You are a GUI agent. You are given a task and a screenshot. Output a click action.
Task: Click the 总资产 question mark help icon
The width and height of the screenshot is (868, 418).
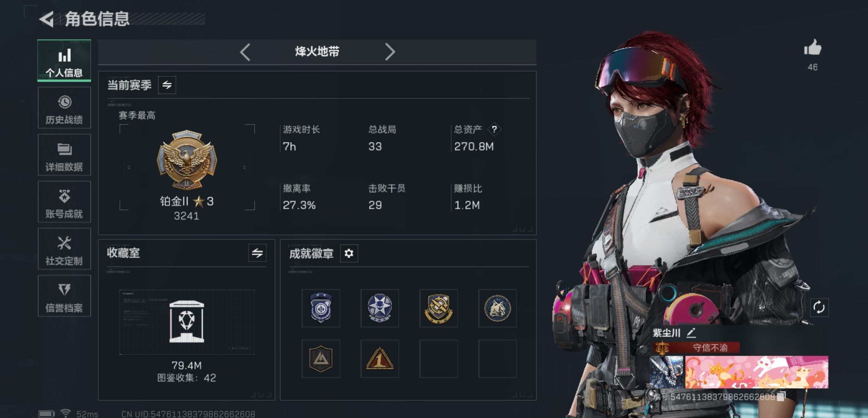pos(494,129)
